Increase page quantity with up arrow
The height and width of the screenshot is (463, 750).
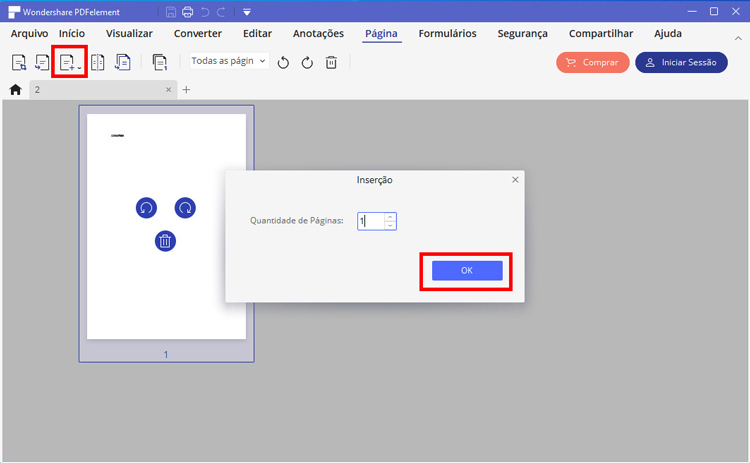[x=390, y=217]
